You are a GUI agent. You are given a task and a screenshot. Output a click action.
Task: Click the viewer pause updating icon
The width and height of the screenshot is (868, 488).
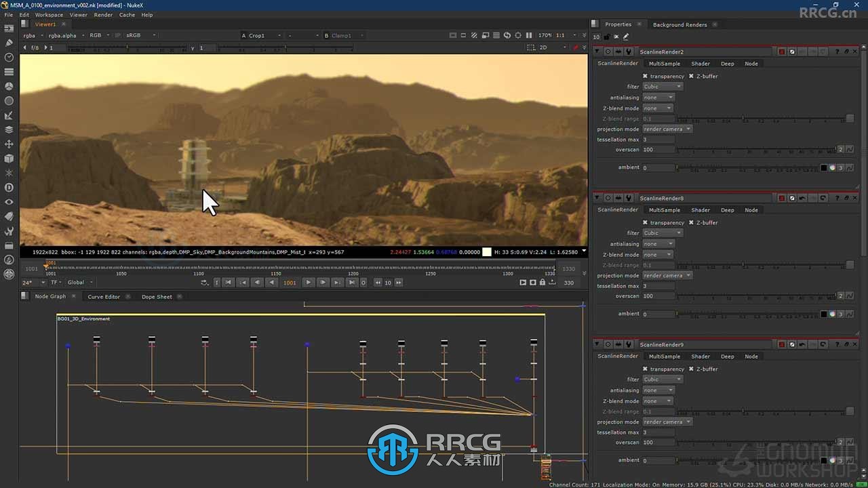point(529,35)
